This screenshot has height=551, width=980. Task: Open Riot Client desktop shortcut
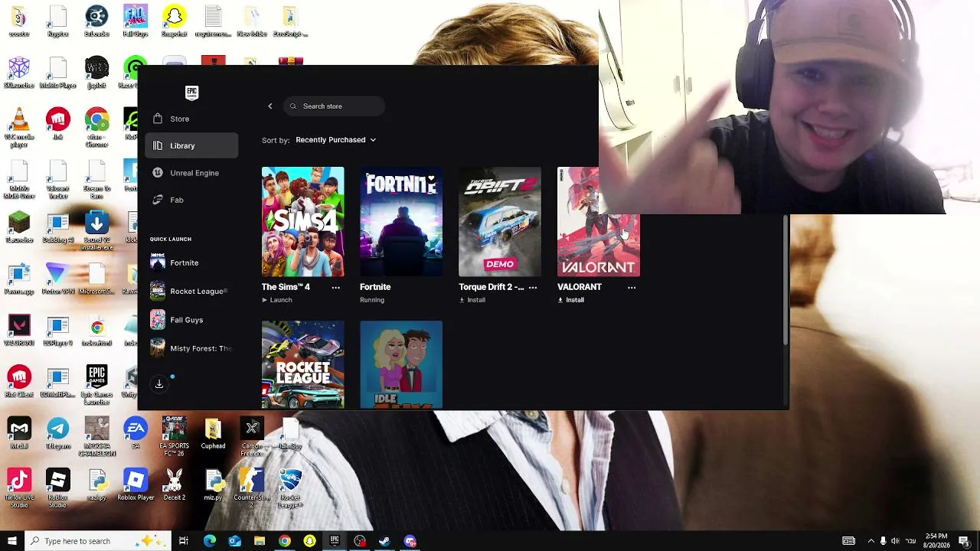point(19,381)
